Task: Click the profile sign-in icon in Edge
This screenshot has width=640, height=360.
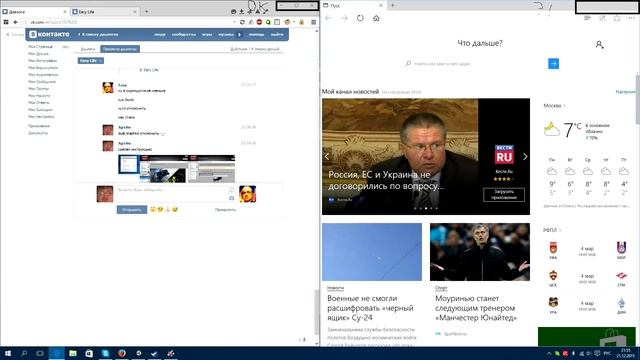Action: point(599,44)
